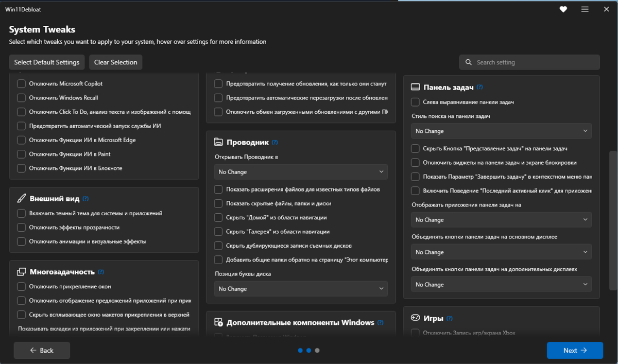The image size is (618, 364).
Task: Click help icon beside Многозадачность heading
Action: coord(101,272)
